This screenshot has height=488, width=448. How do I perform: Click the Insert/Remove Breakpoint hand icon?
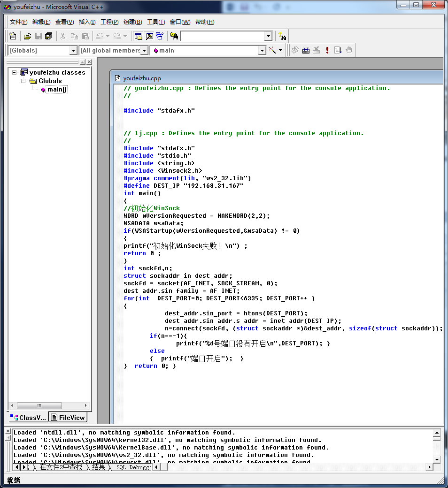(x=348, y=50)
